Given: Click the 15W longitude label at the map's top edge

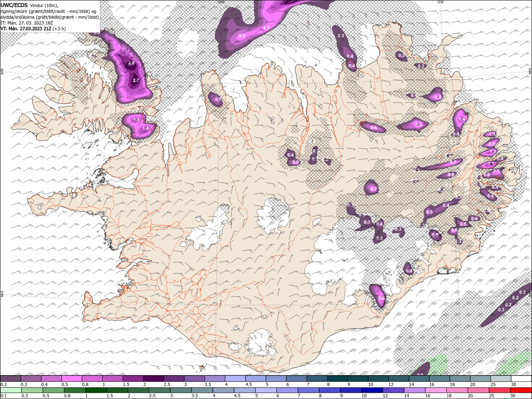Looking at the screenshot, I should coord(440,2).
